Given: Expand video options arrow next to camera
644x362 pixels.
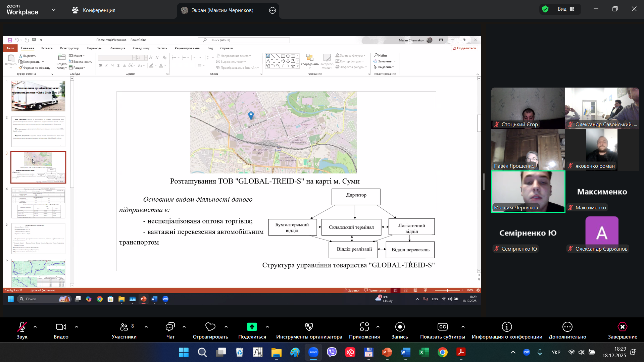Looking at the screenshot, I should (77, 326).
